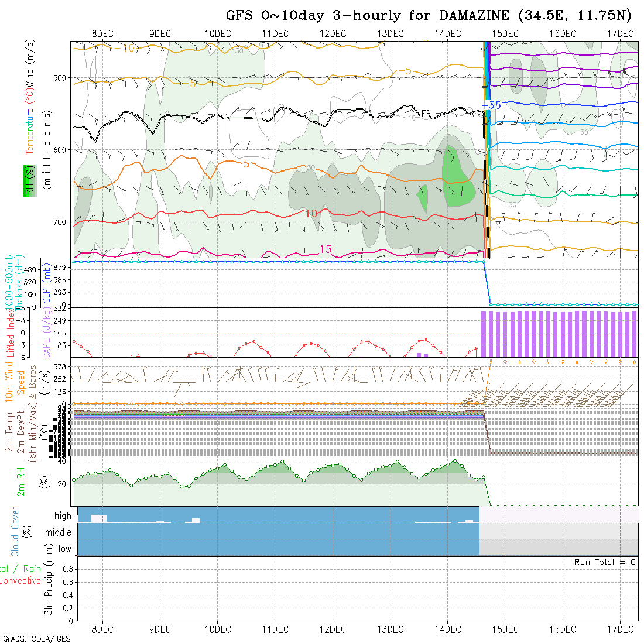Click the green RH (%) legend swatch
Viewport: 644px width, 644px height.
[x=27, y=180]
